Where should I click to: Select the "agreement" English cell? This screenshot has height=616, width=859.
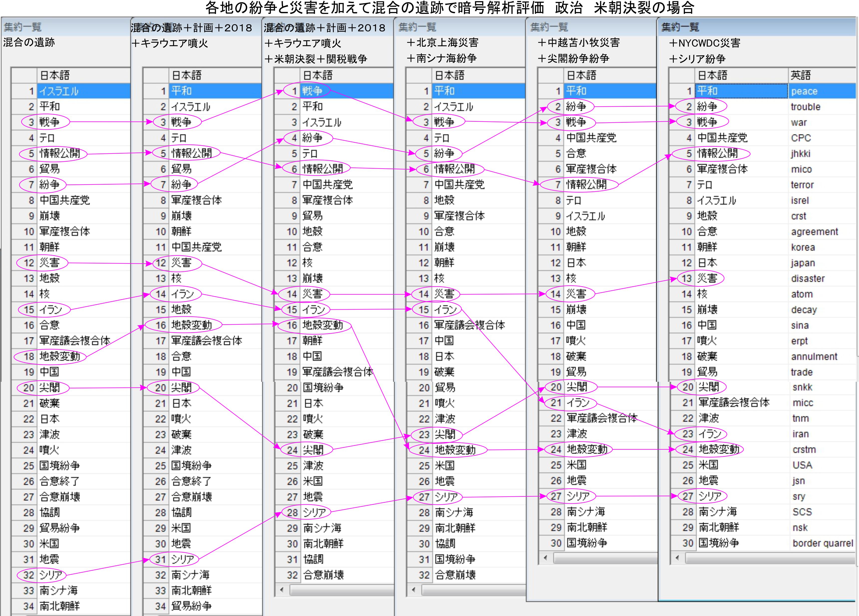tap(814, 231)
